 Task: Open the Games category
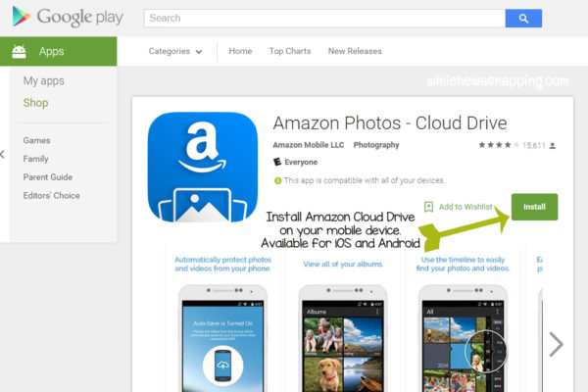click(37, 140)
